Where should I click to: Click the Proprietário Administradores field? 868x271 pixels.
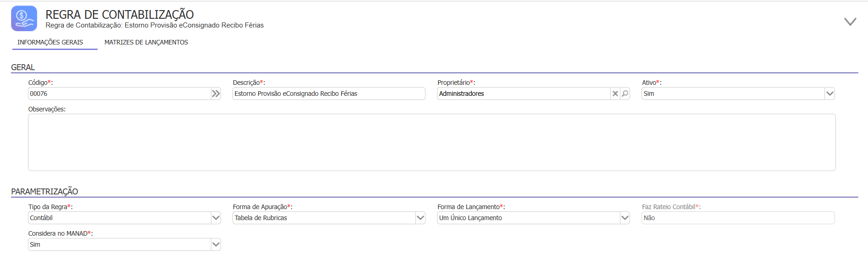pos(523,94)
